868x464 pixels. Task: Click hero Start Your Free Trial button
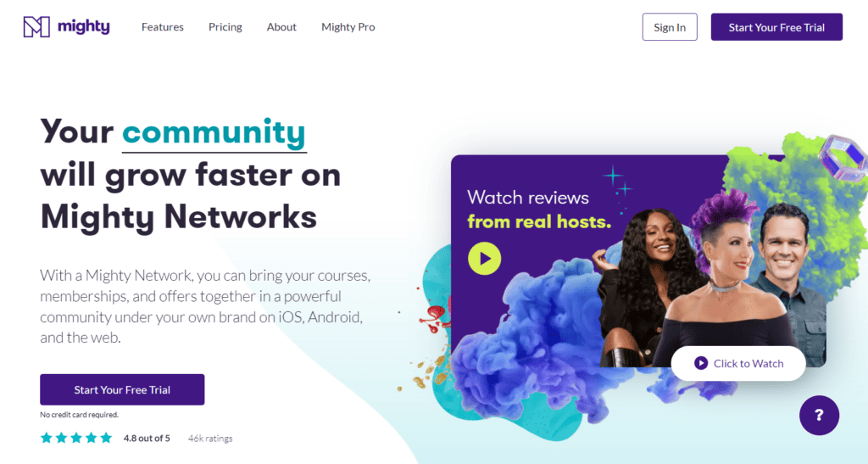click(122, 390)
